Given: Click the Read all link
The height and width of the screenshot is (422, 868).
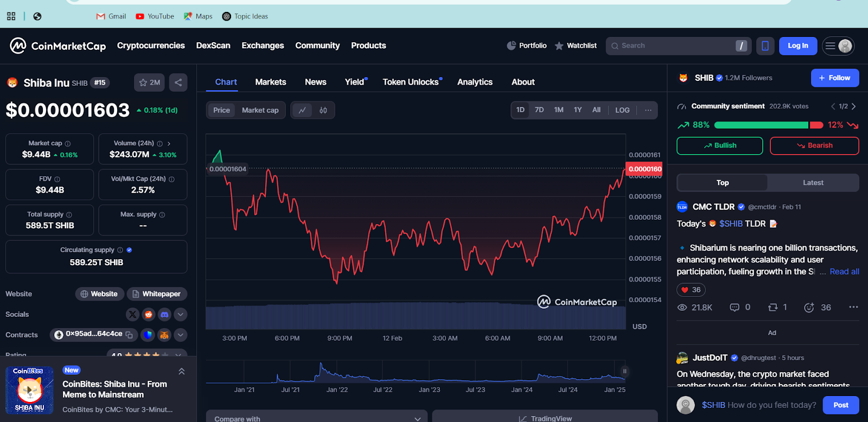Looking at the screenshot, I should point(844,272).
